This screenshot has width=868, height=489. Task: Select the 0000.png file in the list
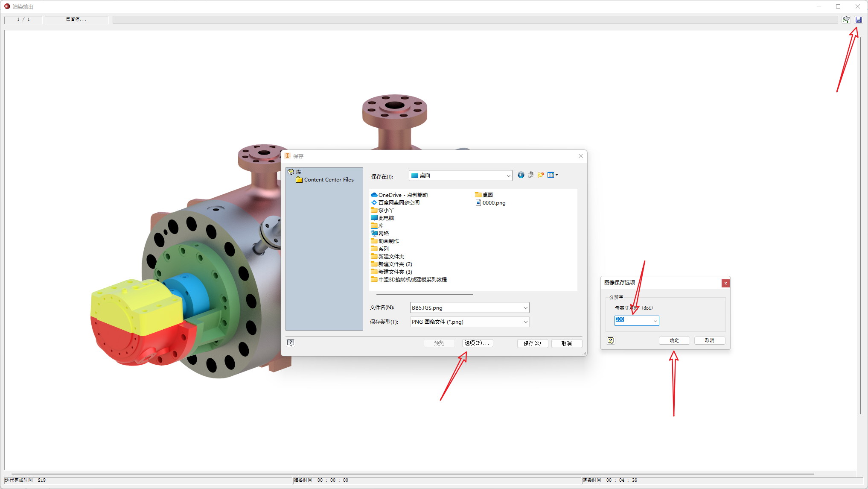tap(493, 203)
